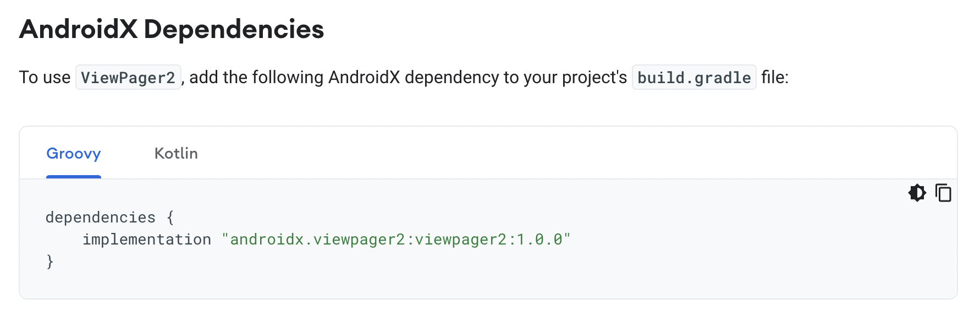Click the 'implementation' keyword in code
The width and height of the screenshot is (980, 326).
(147, 240)
